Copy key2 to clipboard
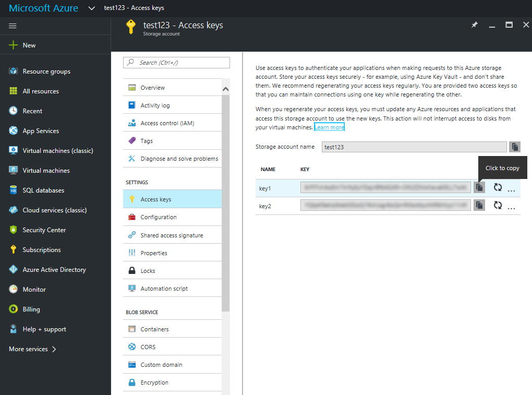532x395 pixels. [479, 205]
